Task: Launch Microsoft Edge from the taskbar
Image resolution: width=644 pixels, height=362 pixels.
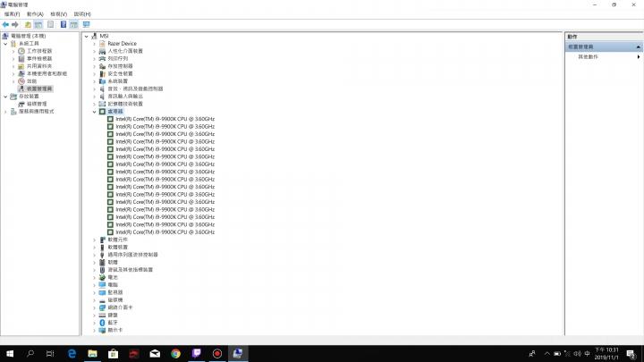Action: [x=72, y=353]
